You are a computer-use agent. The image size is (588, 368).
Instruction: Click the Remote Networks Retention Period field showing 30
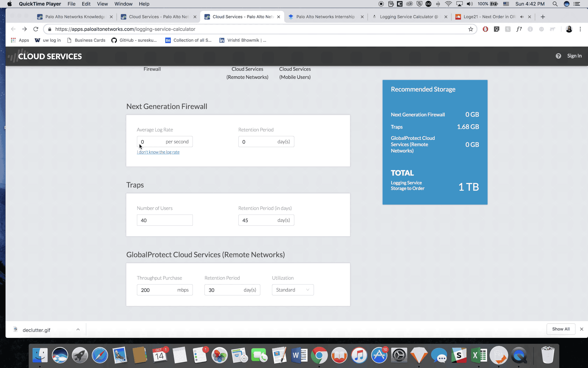tap(232, 290)
